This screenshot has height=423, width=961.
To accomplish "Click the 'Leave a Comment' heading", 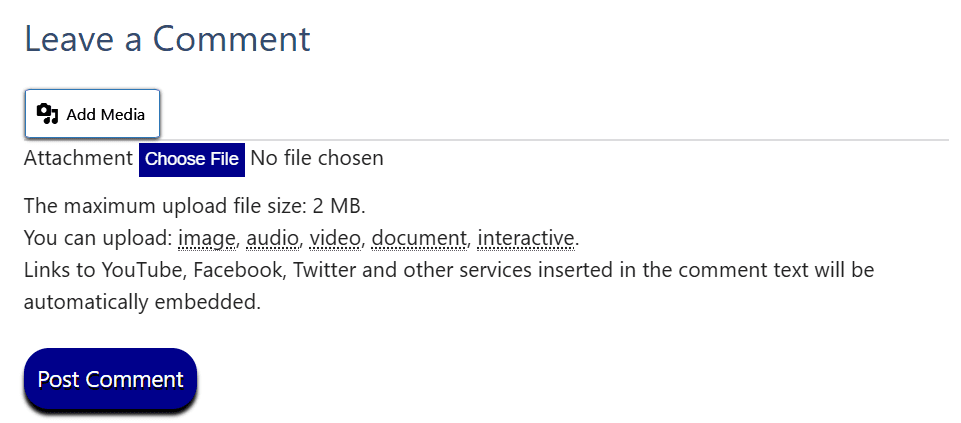I will [167, 39].
